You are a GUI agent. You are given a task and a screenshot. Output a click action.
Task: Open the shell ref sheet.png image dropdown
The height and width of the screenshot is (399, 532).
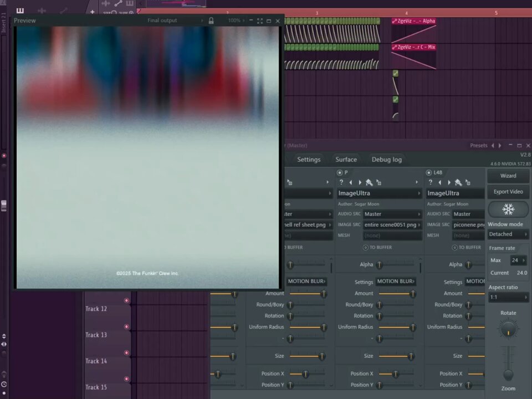click(x=308, y=224)
